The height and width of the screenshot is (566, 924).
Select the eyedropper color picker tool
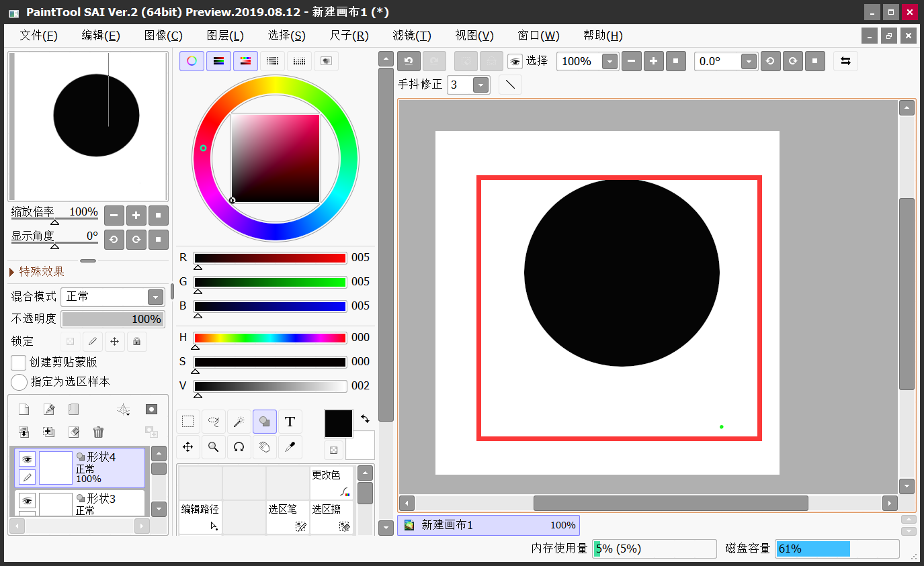click(x=290, y=447)
